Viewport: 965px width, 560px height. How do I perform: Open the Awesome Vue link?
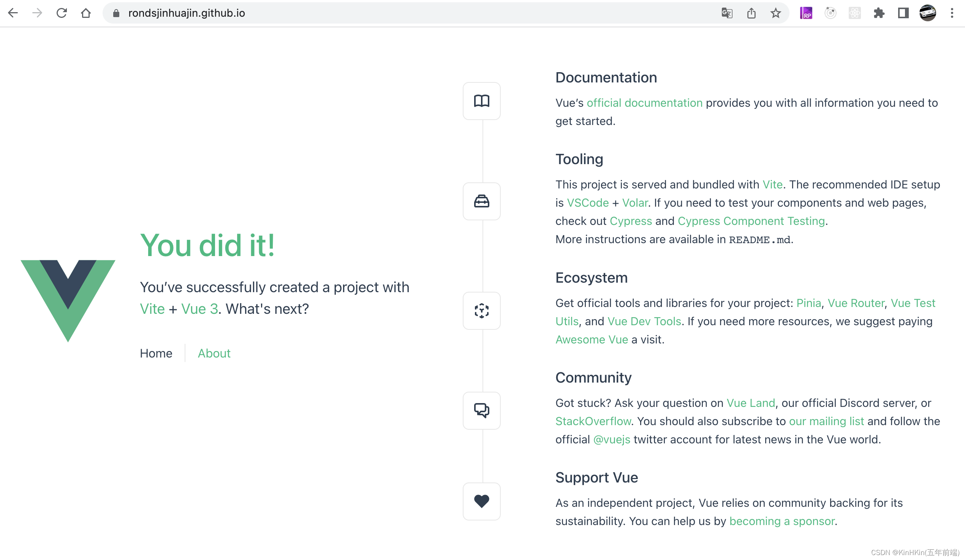click(592, 339)
